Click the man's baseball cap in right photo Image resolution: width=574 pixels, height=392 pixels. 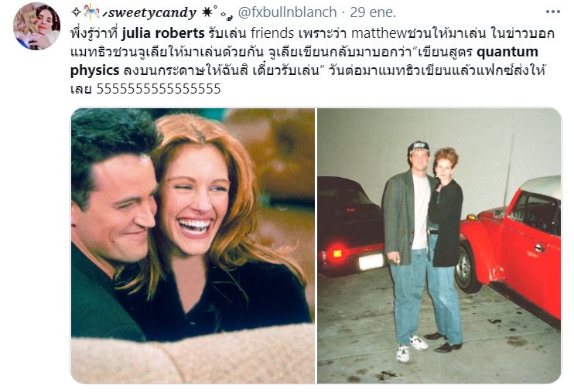(x=419, y=148)
